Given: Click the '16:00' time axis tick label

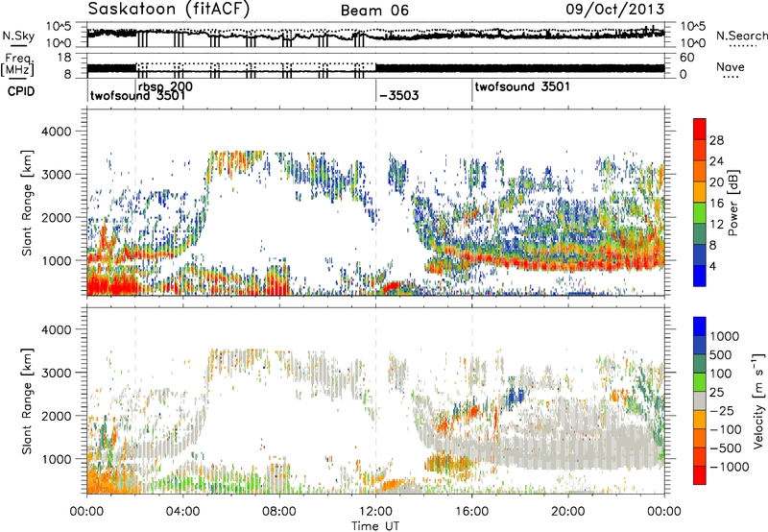Looking at the screenshot, I should pos(471,512).
